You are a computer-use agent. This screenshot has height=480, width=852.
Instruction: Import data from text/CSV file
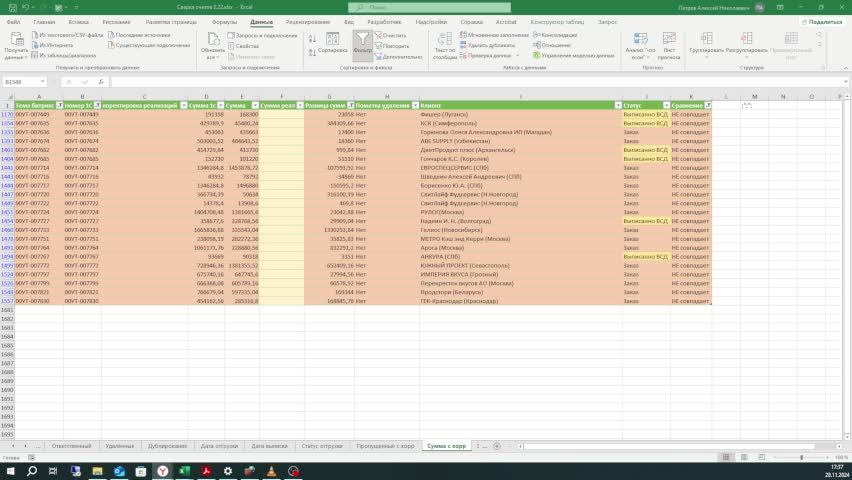[67, 35]
